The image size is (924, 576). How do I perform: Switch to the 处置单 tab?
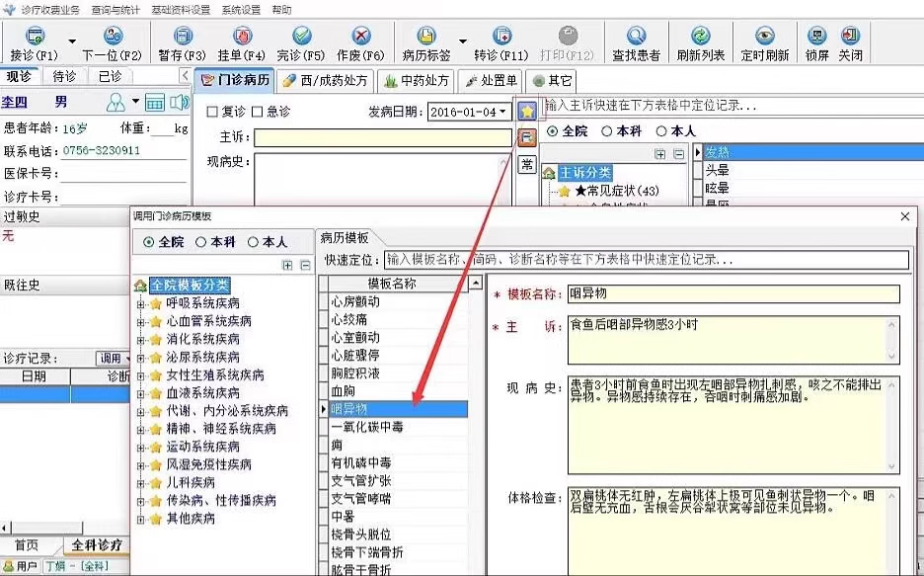click(491, 81)
